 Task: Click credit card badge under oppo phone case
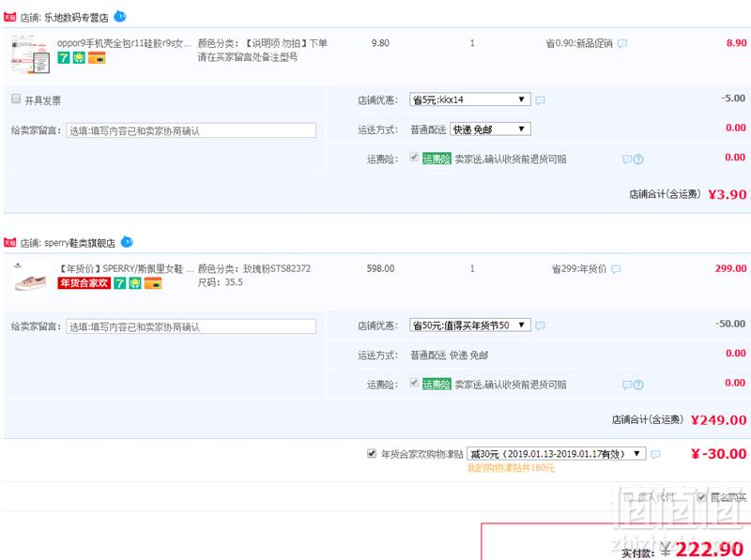(97, 58)
